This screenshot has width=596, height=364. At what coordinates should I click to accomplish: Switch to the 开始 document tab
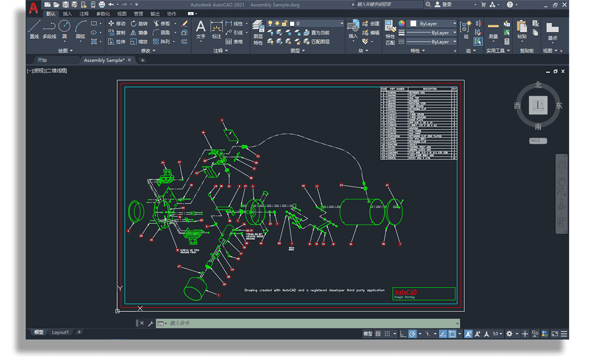42,60
